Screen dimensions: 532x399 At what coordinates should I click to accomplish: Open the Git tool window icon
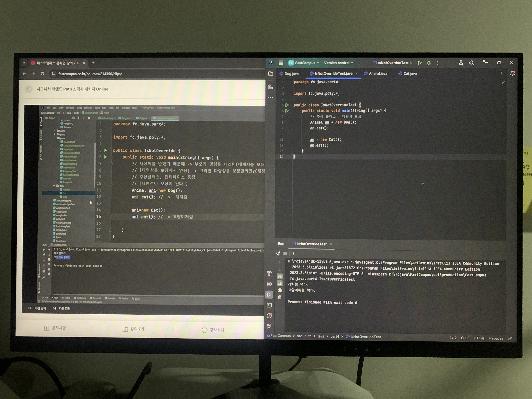[269, 326]
